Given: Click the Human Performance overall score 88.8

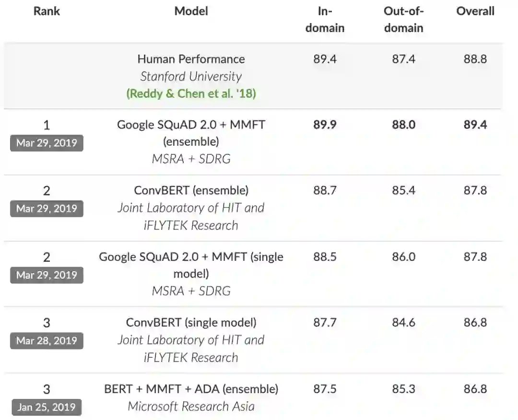Looking at the screenshot, I should click(475, 59).
